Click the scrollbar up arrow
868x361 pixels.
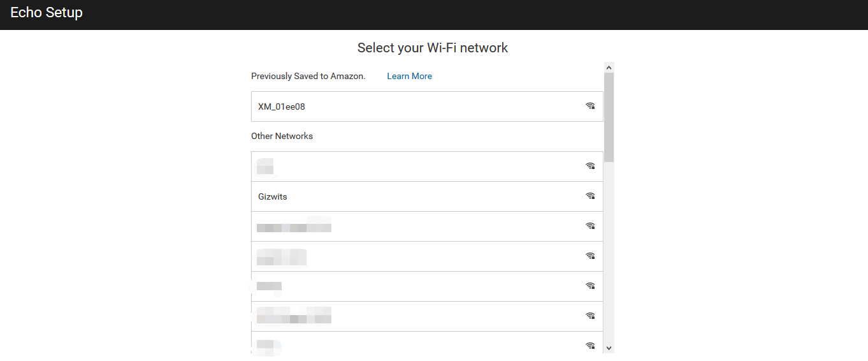(609, 67)
